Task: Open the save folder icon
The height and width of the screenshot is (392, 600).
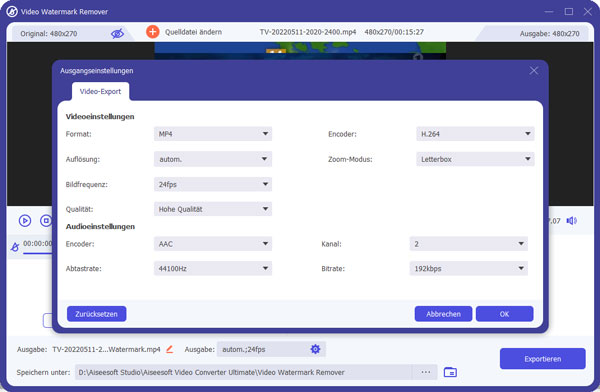Action: point(450,372)
